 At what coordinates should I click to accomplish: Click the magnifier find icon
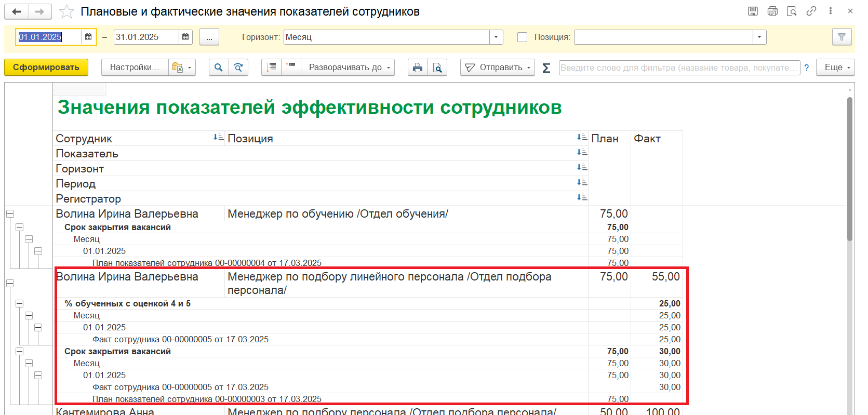[219, 68]
